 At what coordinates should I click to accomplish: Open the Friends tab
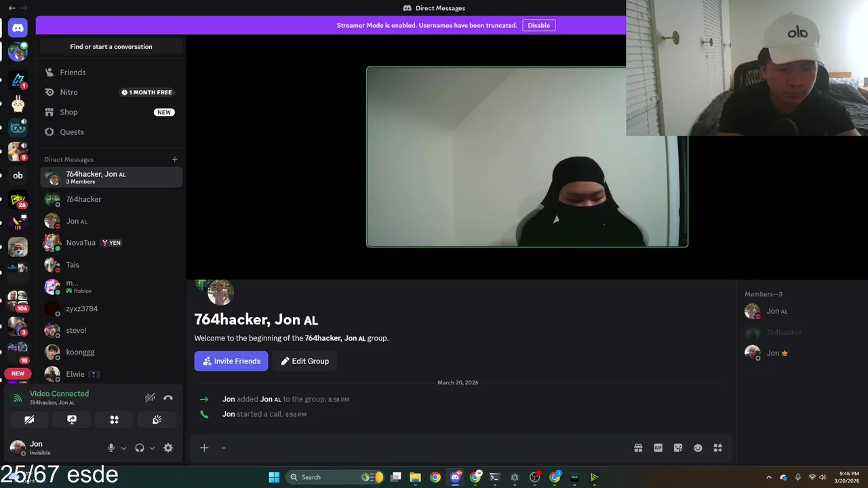tap(111, 73)
